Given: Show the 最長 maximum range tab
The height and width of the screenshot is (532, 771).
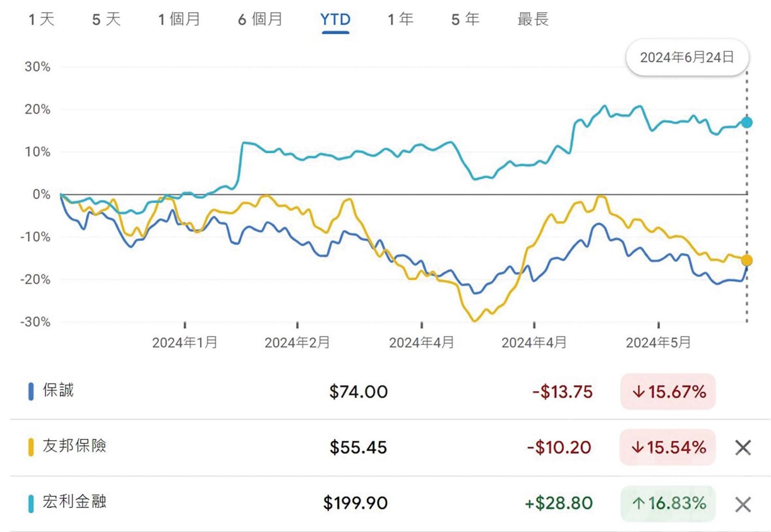Looking at the screenshot, I should click(533, 19).
